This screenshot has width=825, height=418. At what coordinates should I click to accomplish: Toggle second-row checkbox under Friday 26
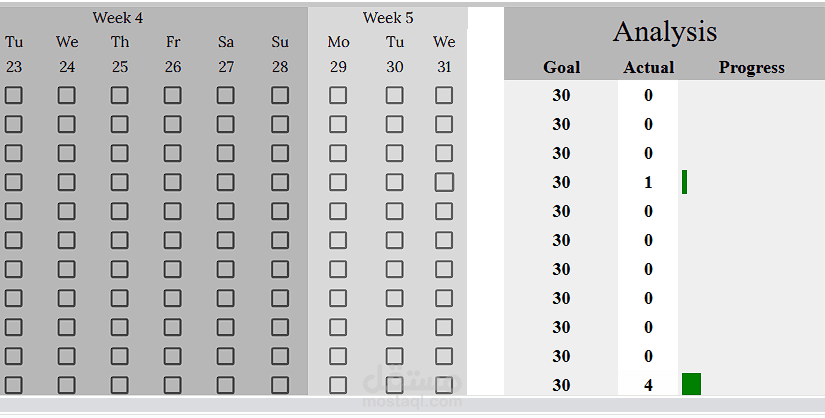[173, 124]
